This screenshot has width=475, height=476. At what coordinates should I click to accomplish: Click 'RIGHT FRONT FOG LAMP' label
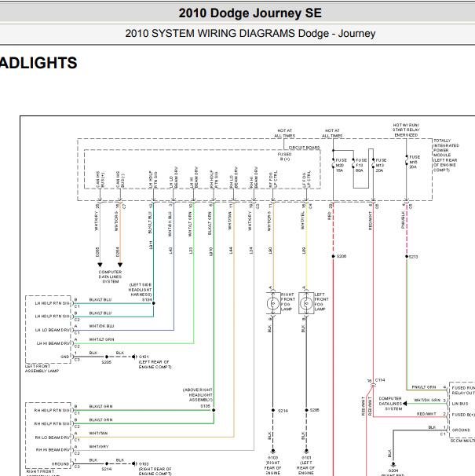(287, 302)
